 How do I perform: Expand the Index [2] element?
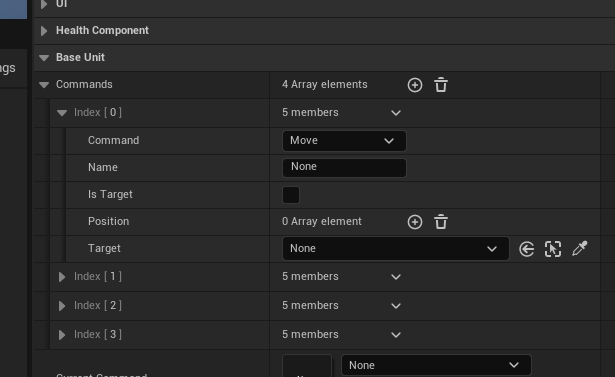pos(62,306)
